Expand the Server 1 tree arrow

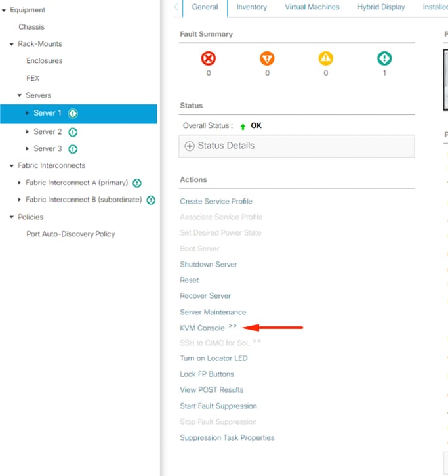point(28,113)
